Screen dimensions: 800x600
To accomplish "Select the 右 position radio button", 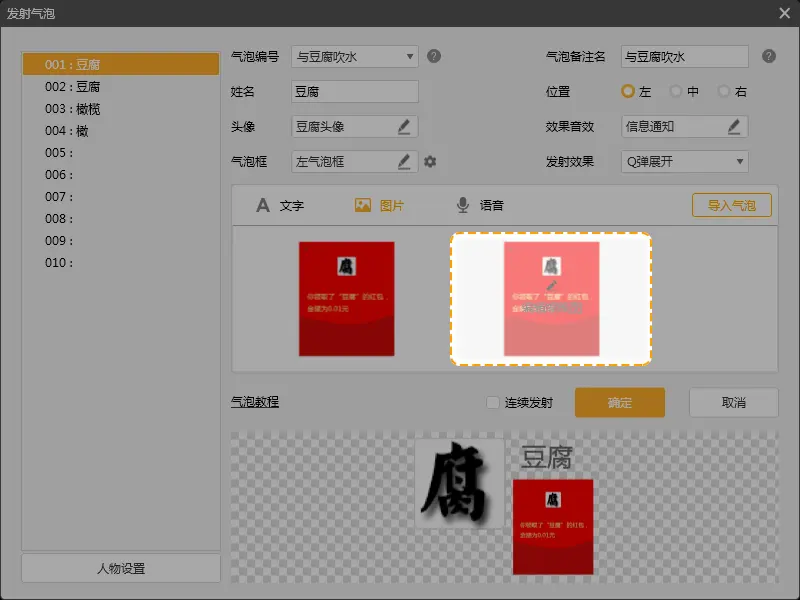I will [x=724, y=92].
